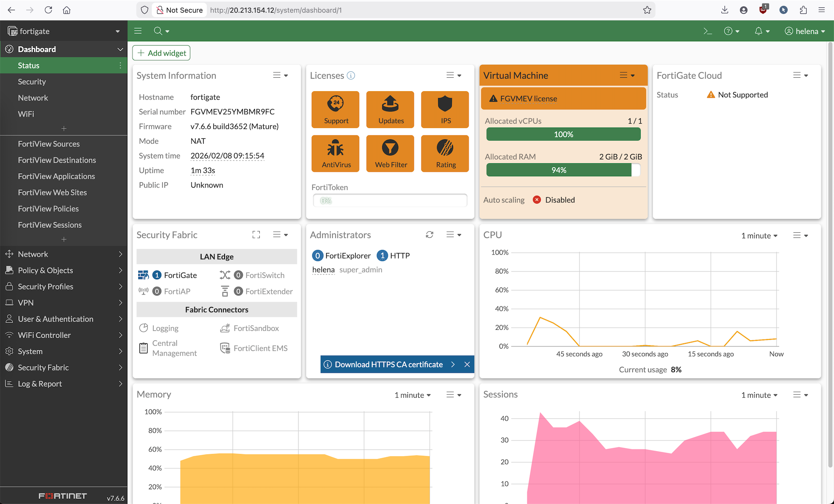Open CPU widget 1 minute dropdown
This screenshot has height=504, width=834.
click(759, 236)
